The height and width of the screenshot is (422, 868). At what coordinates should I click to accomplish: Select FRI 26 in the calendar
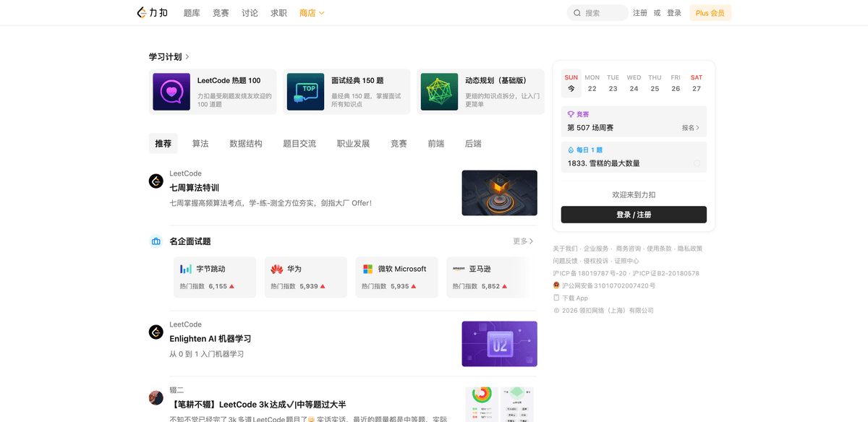pos(676,83)
